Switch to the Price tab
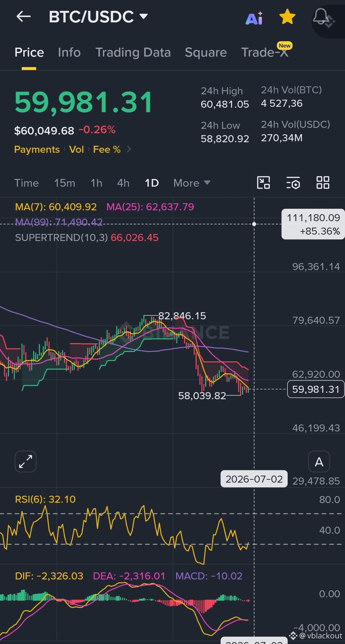This screenshot has height=644, width=345. point(29,52)
